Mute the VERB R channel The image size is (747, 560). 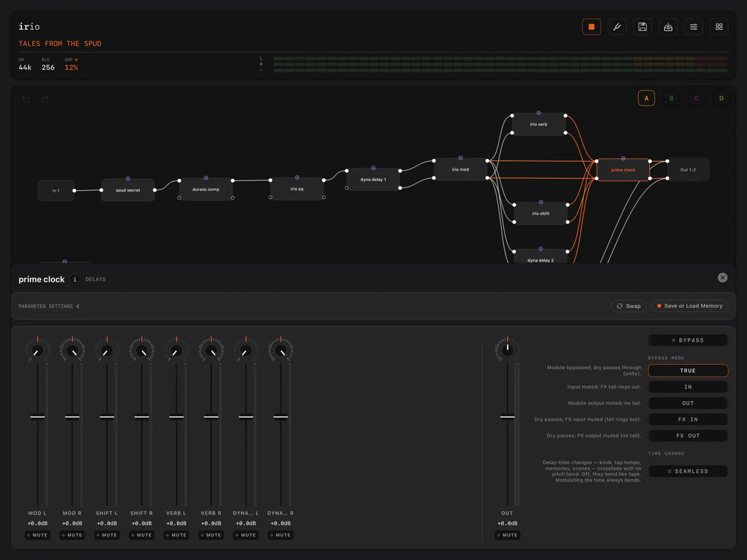pos(211,535)
